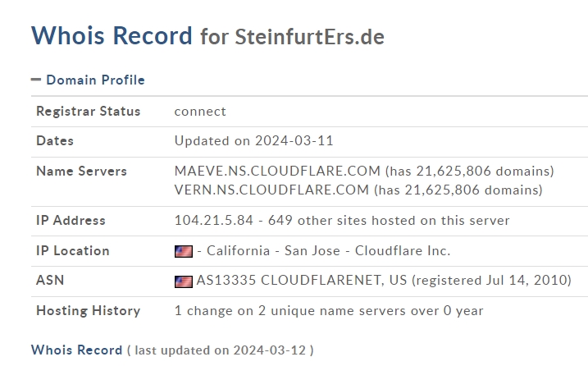The image size is (588, 366).
Task: Open MAEVE.NS.CLOUDFLARE.COM name server
Action: (277, 172)
